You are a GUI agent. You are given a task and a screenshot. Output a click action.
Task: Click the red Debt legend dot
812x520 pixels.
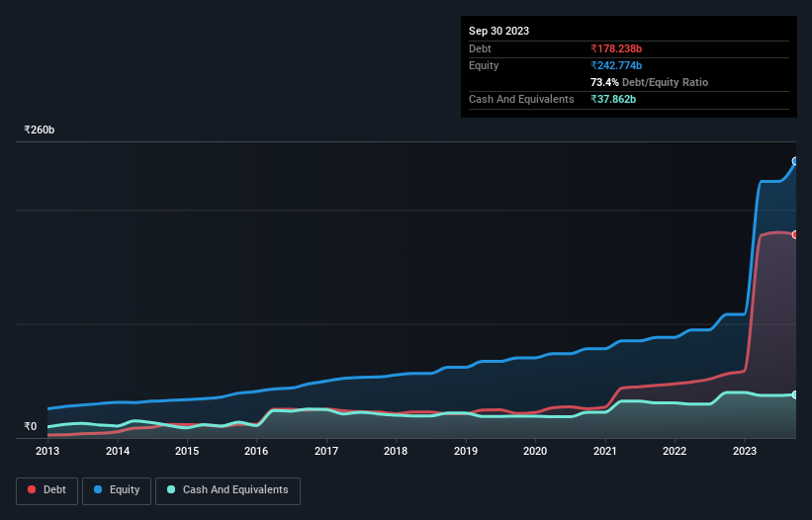(x=32, y=489)
